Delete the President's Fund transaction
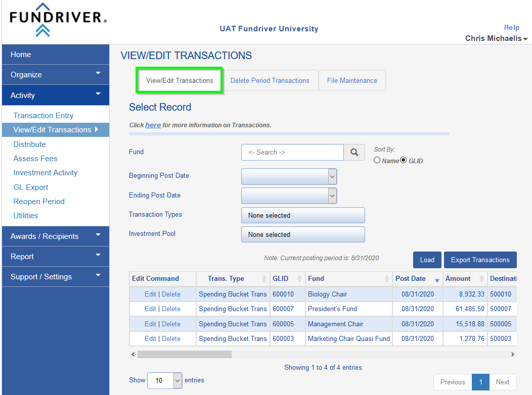The image size is (532, 395). [171, 309]
